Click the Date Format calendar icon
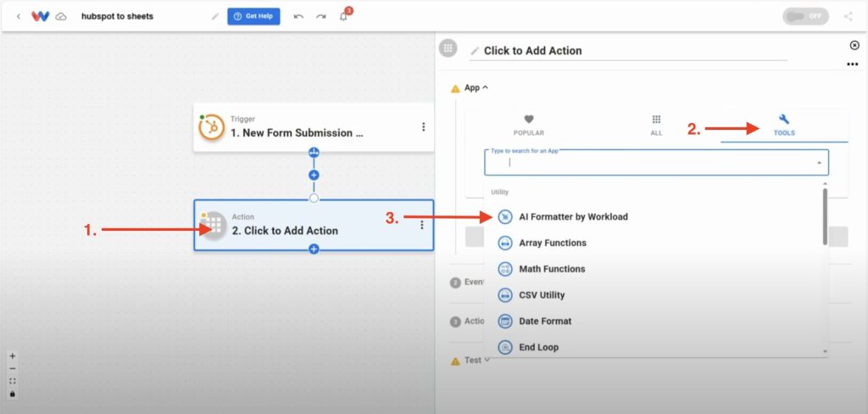The image size is (868, 414). click(504, 321)
